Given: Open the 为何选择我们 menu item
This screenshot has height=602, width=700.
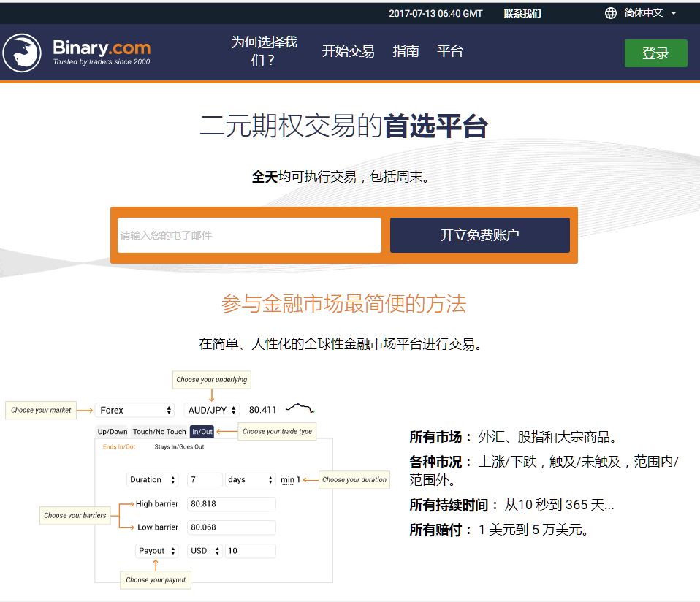Looking at the screenshot, I should tap(264, 51).
